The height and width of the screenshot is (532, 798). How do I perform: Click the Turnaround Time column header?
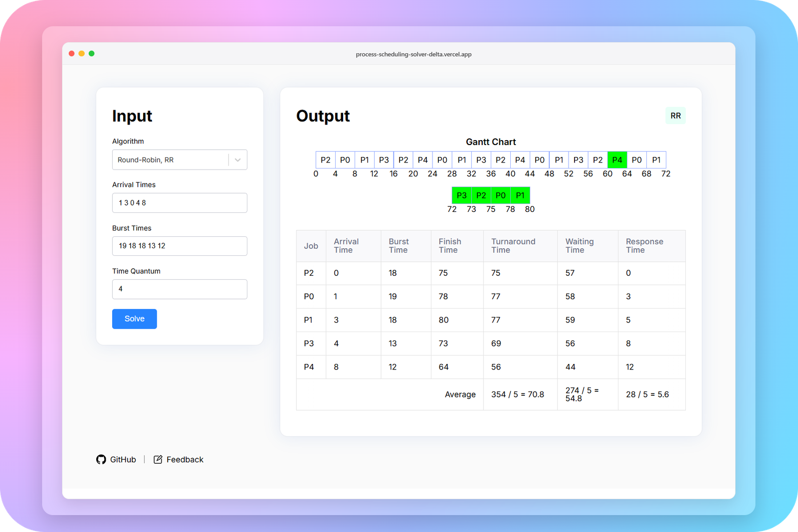tap(513, 246)
